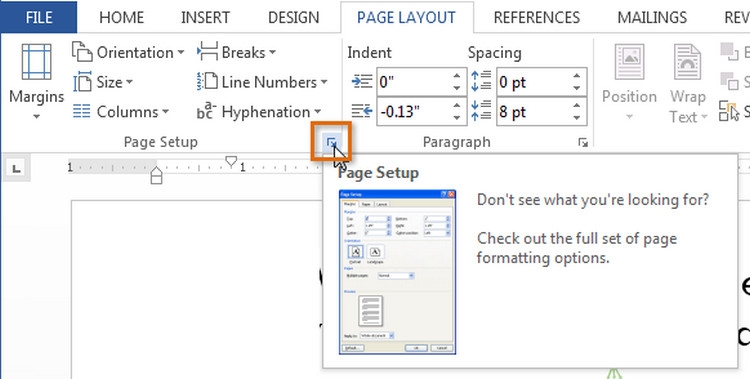Click the Bring Forward icon
Screen dimensions: 750x379
point(730,52)
